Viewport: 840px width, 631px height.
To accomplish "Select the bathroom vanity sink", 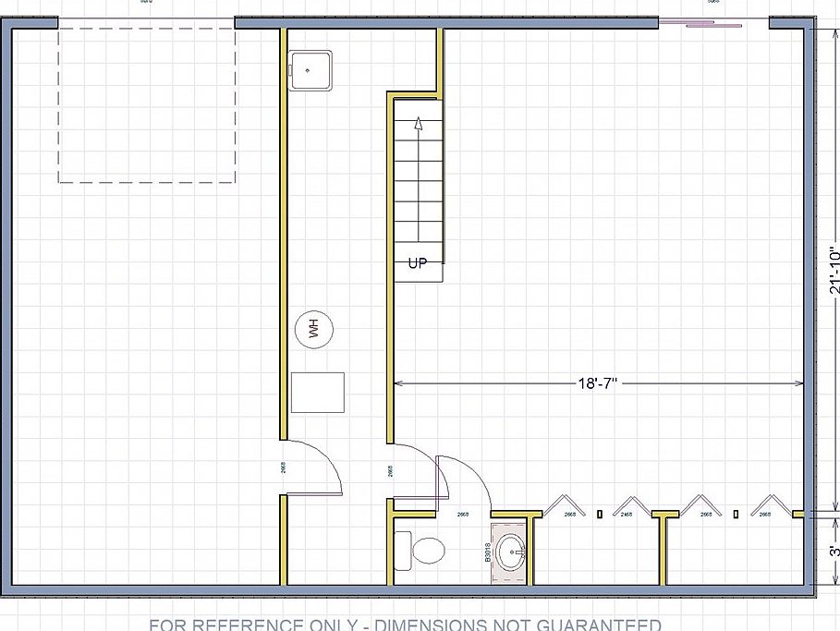I will point(510,554).
